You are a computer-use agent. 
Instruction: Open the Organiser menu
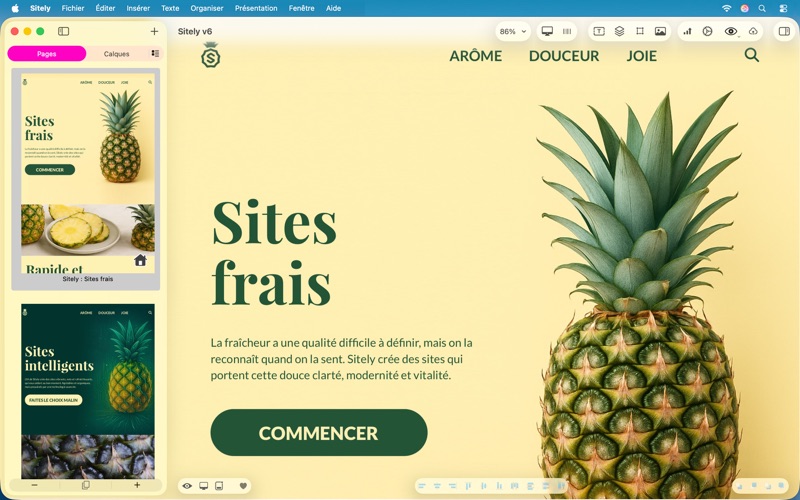point(207,8)
